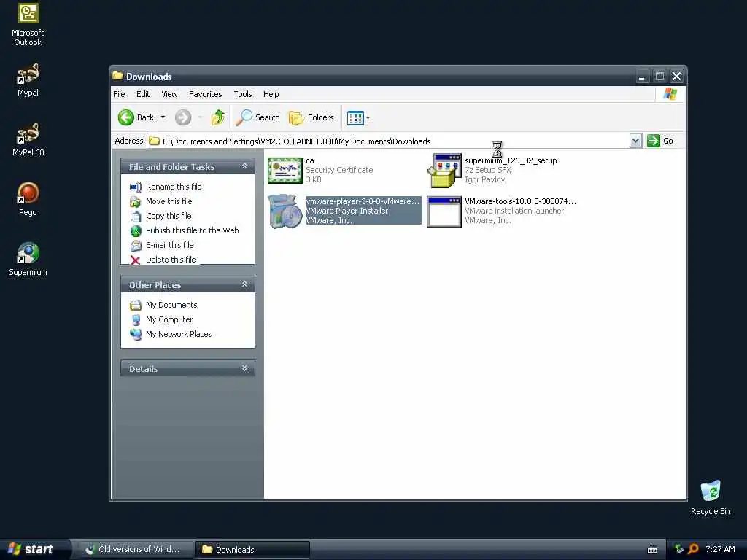The width and height of the screenshot is (747, 560).
Task: Click the system tray magnifier icon
Action: pyautogui.click(x=693, y=549)
